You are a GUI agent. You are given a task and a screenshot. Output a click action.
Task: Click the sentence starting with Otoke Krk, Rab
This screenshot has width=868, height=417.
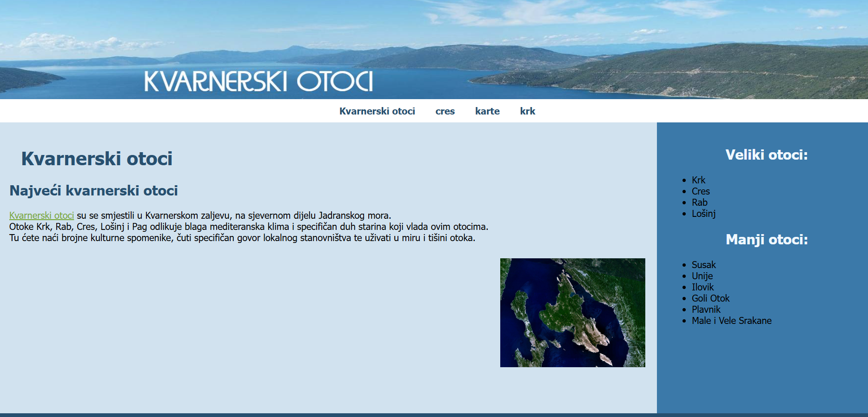click(249, 227)
